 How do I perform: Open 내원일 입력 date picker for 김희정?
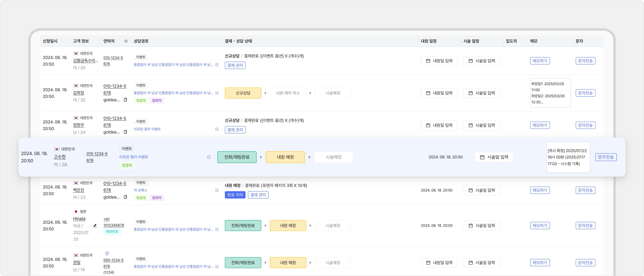[439, 93]
